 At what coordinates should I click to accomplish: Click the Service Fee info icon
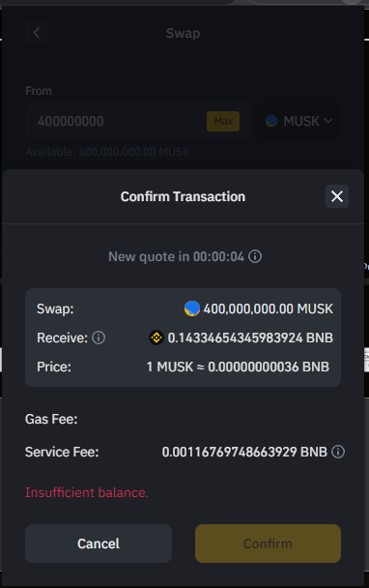pyautogui.click(x=338, y=452)
